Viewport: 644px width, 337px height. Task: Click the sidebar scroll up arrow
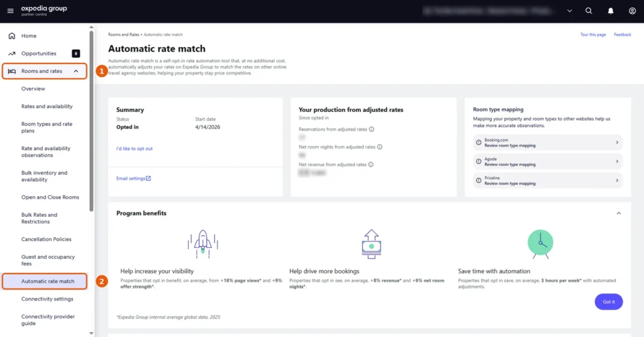tap(91, 28)
